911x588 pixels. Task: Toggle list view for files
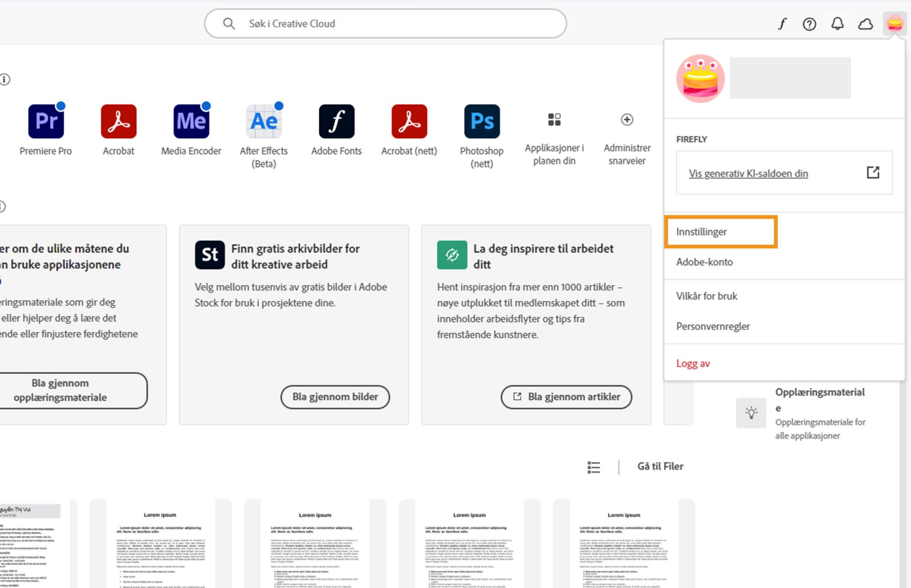594,467
